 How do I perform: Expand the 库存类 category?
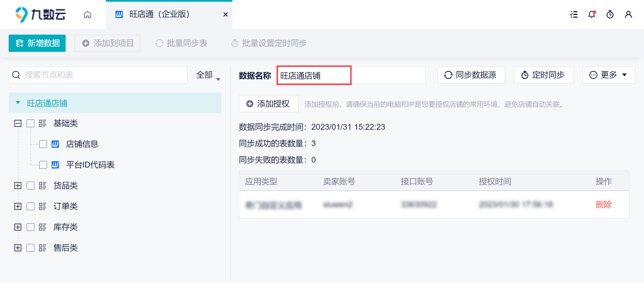[x=18, y=227]
